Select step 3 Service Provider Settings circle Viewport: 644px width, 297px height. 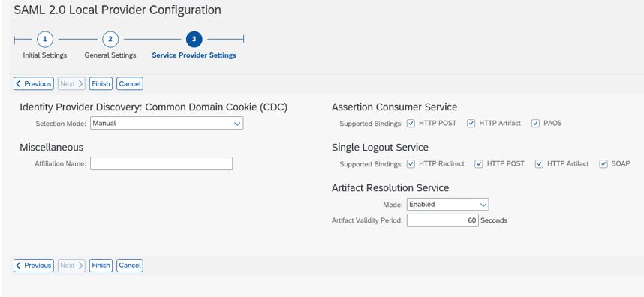(x=194, y=40)
